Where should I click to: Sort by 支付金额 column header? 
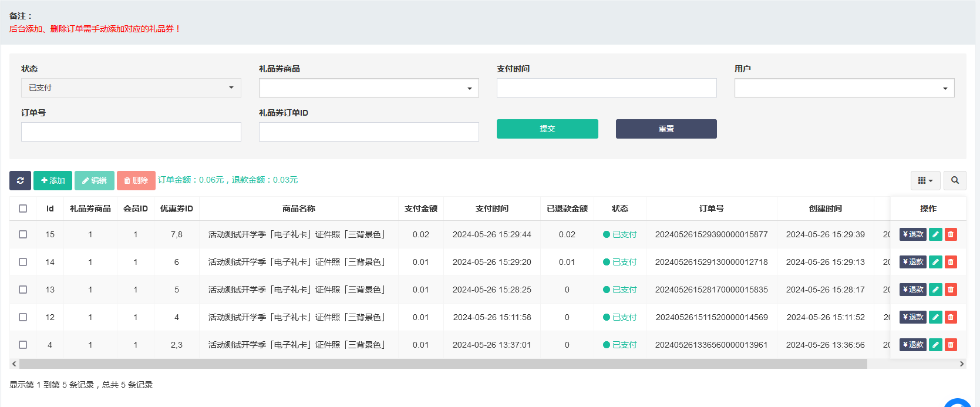[420, 208]
